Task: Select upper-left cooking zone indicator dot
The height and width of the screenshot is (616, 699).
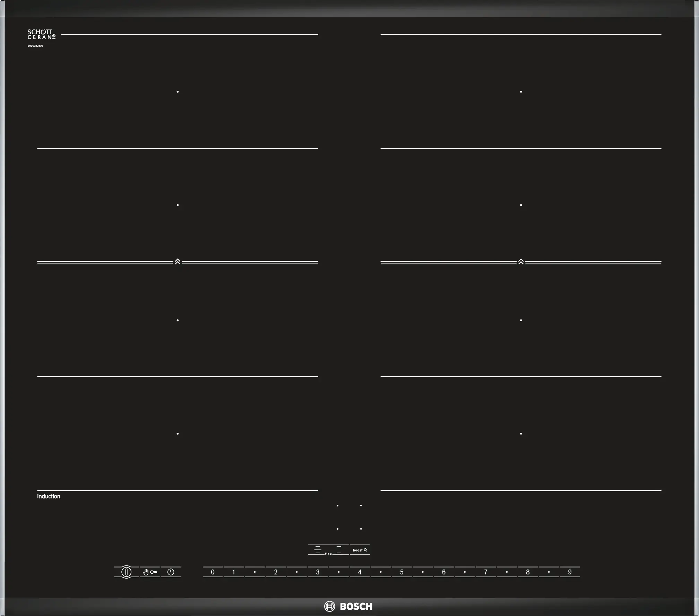Action: point(337,505)
